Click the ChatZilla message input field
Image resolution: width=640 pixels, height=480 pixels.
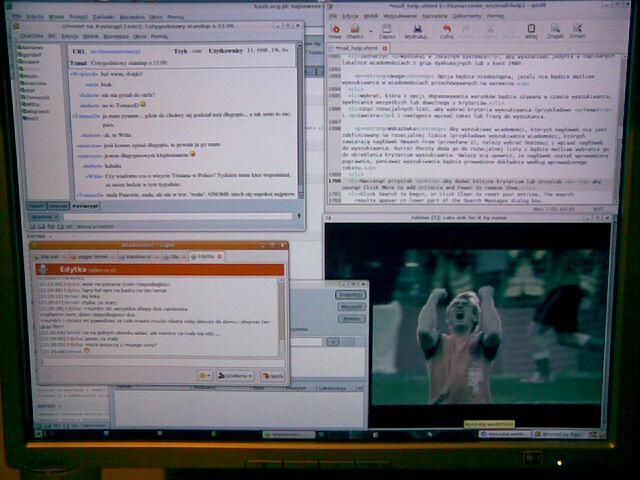178,216
